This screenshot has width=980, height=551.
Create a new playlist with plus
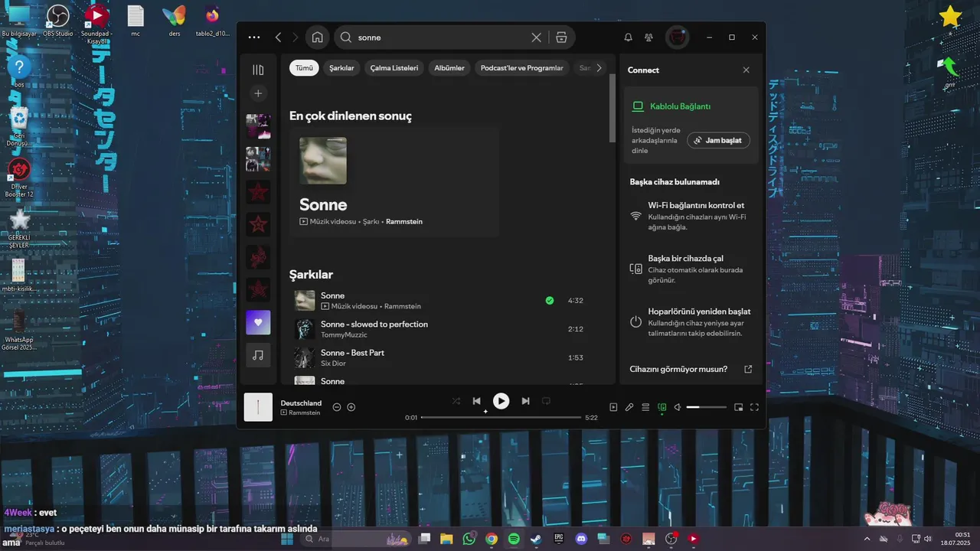point(258,93)
